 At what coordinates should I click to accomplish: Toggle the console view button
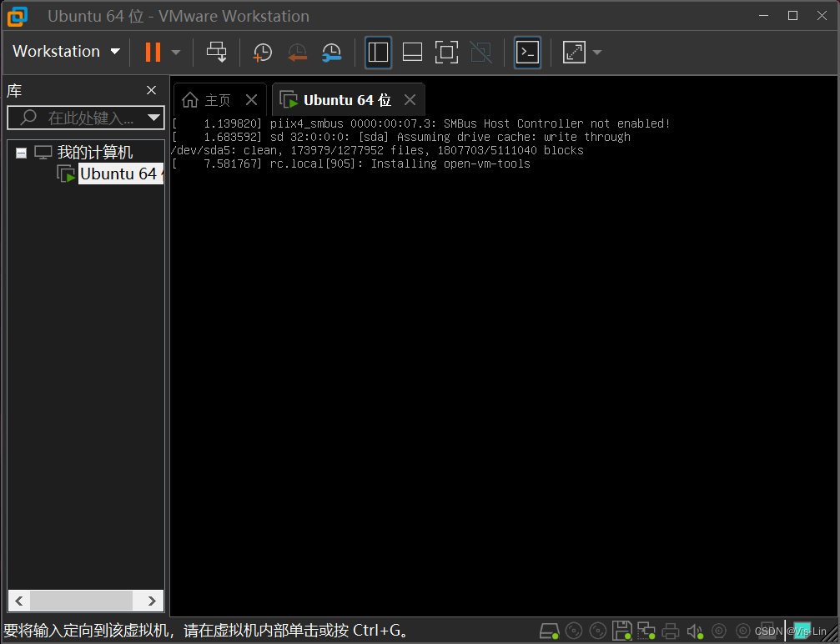pos(528,53)
